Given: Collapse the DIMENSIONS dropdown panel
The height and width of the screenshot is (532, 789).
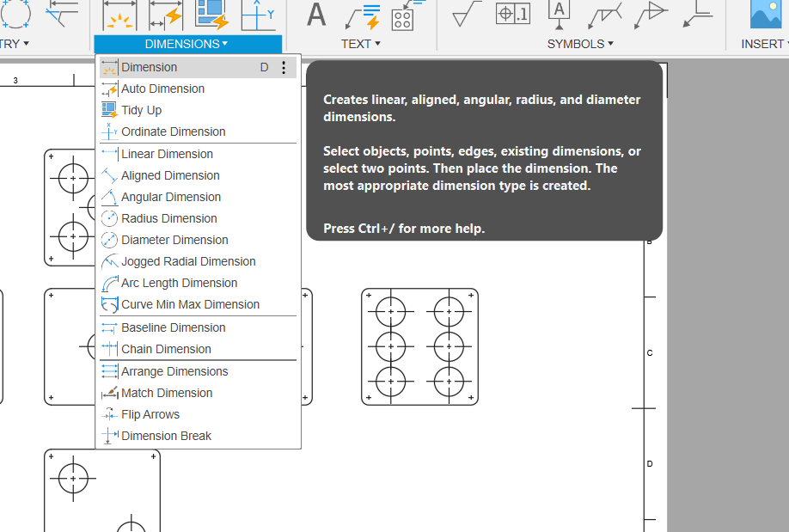Looking at the screenshot, I should [187, 44].
